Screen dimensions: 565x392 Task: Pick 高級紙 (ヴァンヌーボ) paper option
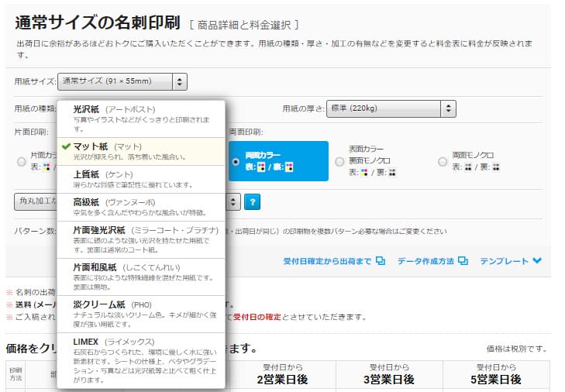coord(141,207)
